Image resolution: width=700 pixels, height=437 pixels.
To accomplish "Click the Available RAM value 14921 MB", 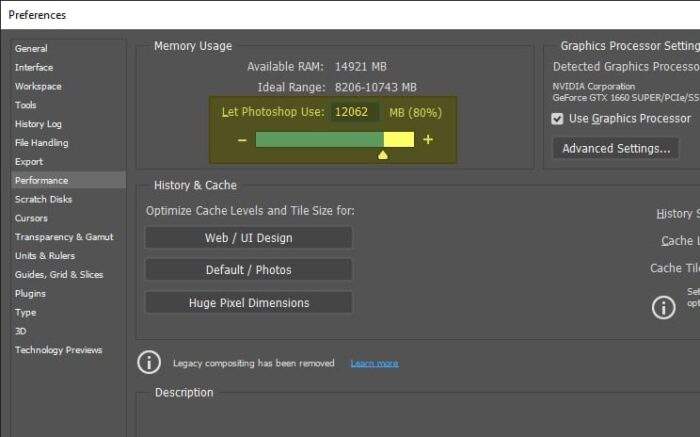I will tap(361, 67).
